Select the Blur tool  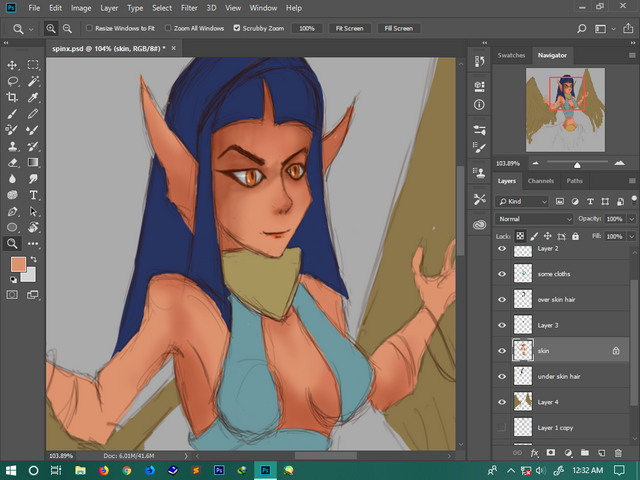pos(12,179)
